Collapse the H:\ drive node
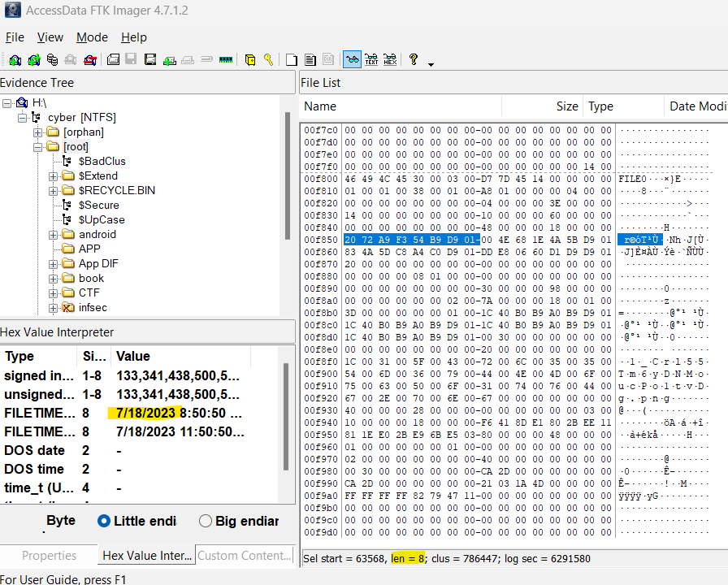 [6, 103]
